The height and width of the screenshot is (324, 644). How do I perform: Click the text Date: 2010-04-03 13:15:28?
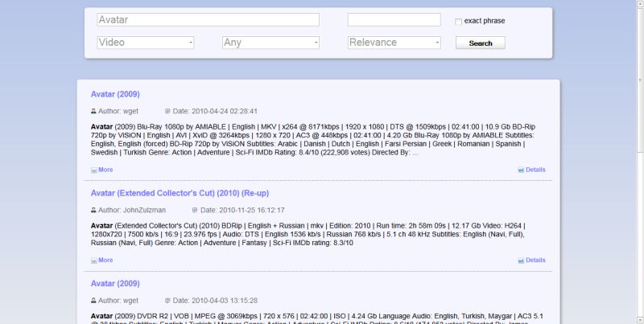215,301
